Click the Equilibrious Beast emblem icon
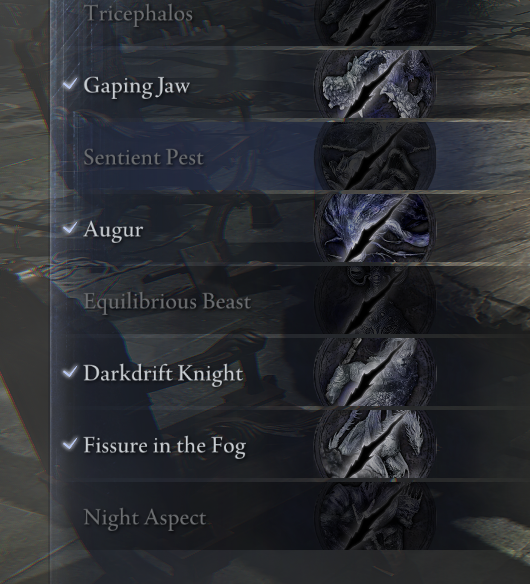530x584 pixels. [374, 300]
